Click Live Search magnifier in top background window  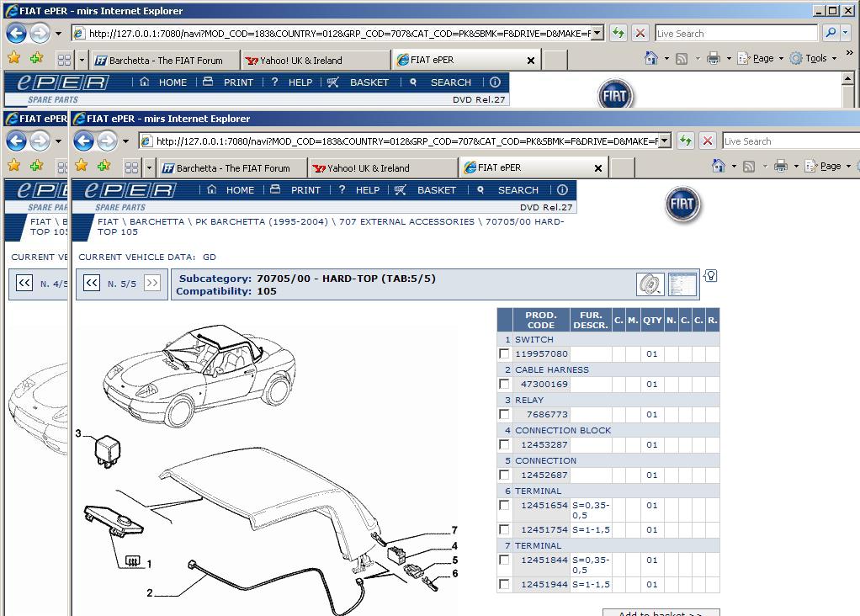pyautogui.click(x=831, y=33)
